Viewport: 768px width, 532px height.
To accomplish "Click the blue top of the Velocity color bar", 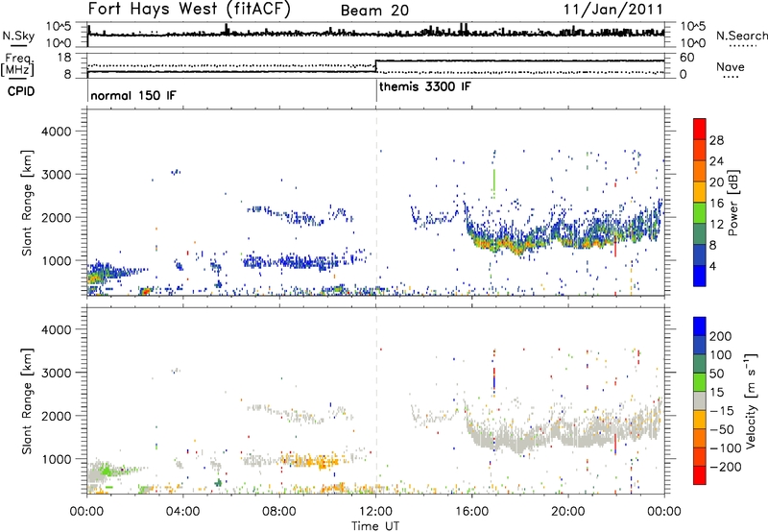I will 700,326.
